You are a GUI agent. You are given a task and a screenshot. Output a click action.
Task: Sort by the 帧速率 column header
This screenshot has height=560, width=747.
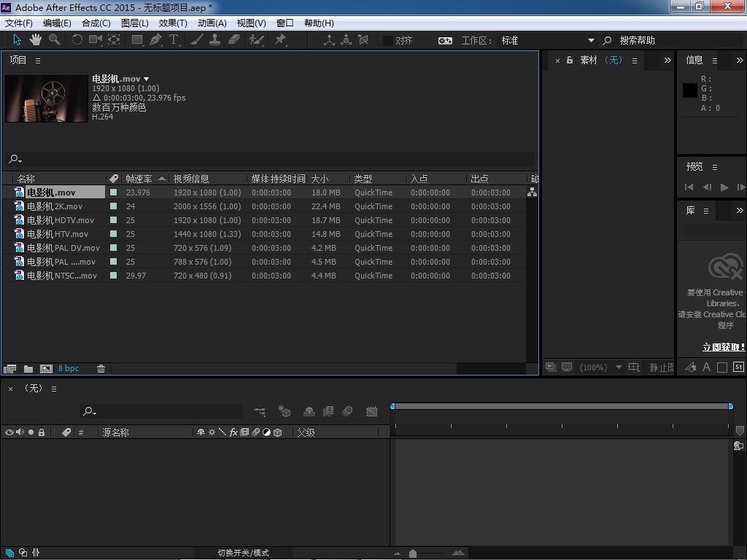pos(139,179)
